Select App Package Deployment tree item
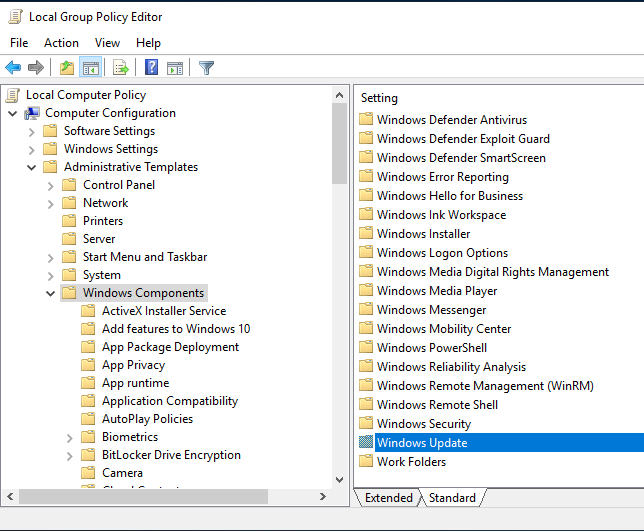Screen dimensions: 644x531 tap(170, 347)
